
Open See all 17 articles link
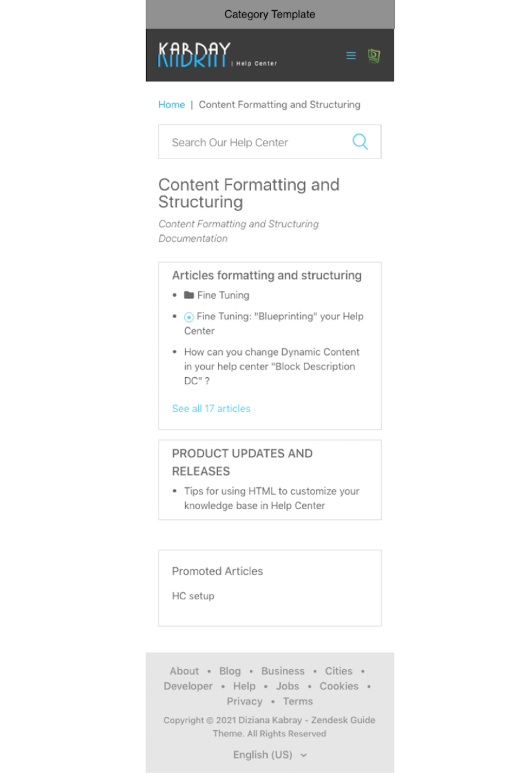point(211,409)
